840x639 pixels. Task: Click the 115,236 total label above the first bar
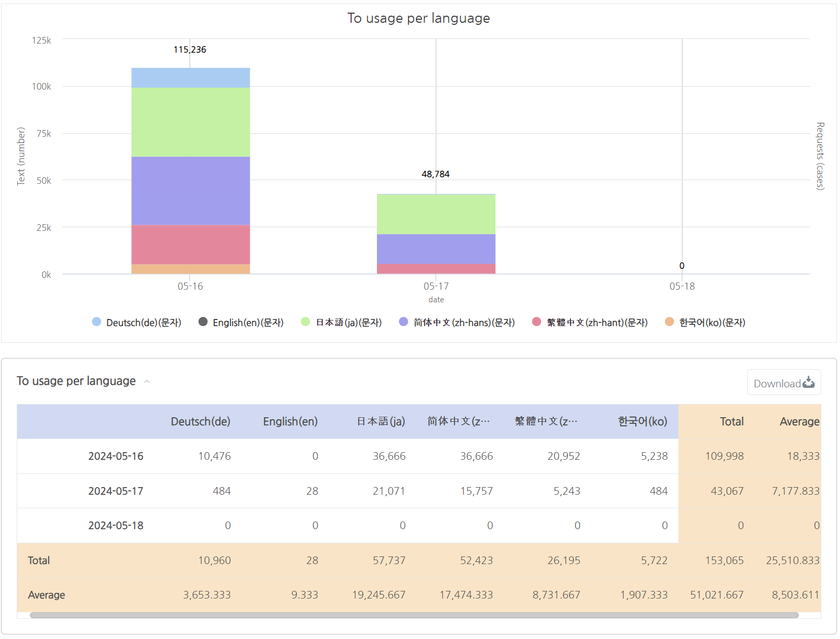point(190,50)
